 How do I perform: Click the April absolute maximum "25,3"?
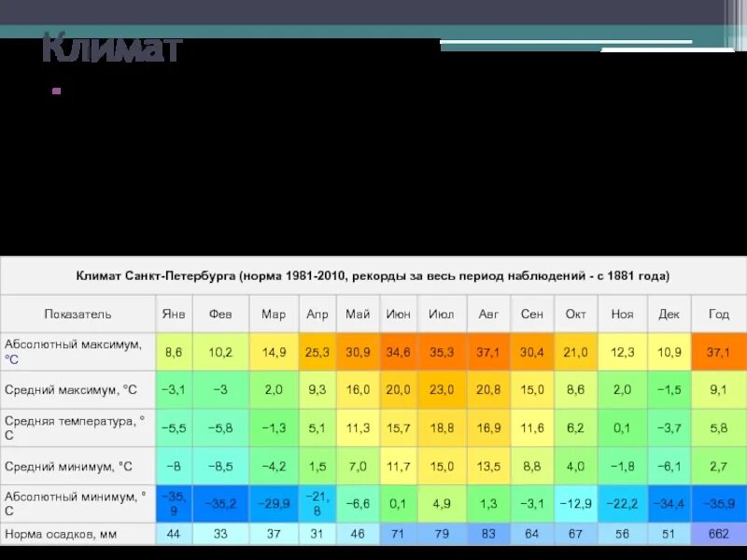tap(317, 353)
